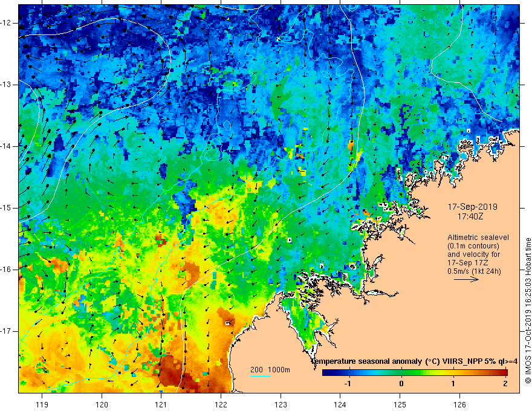Click latitude label -13 on left axis

tap(6, 85)
